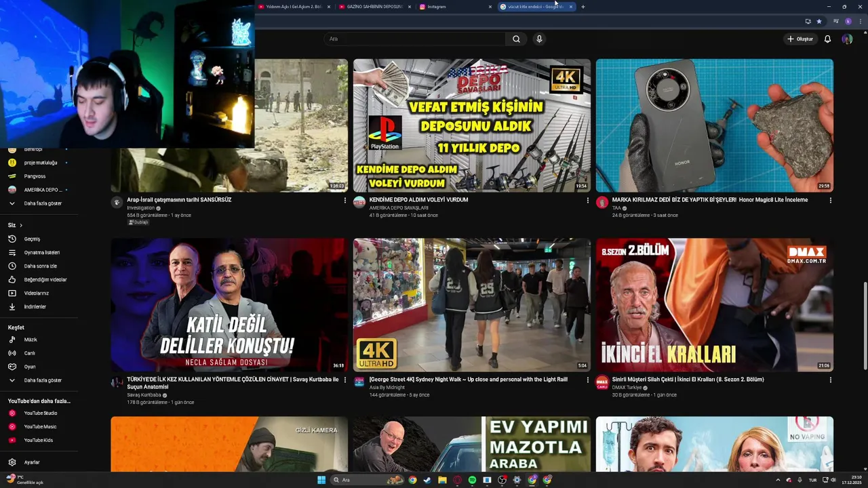The height and width of the screenshot is (488, 868).
Task: Open Daha sonra izle list
Action: click(x=39, y=266)
